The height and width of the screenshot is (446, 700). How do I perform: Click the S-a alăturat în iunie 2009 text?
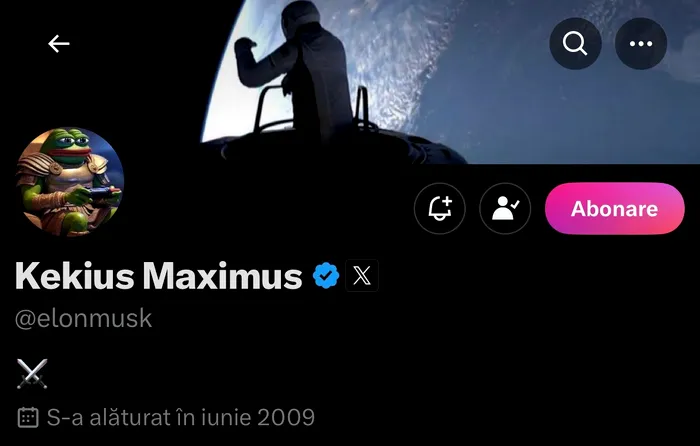[x=181, y=417]
